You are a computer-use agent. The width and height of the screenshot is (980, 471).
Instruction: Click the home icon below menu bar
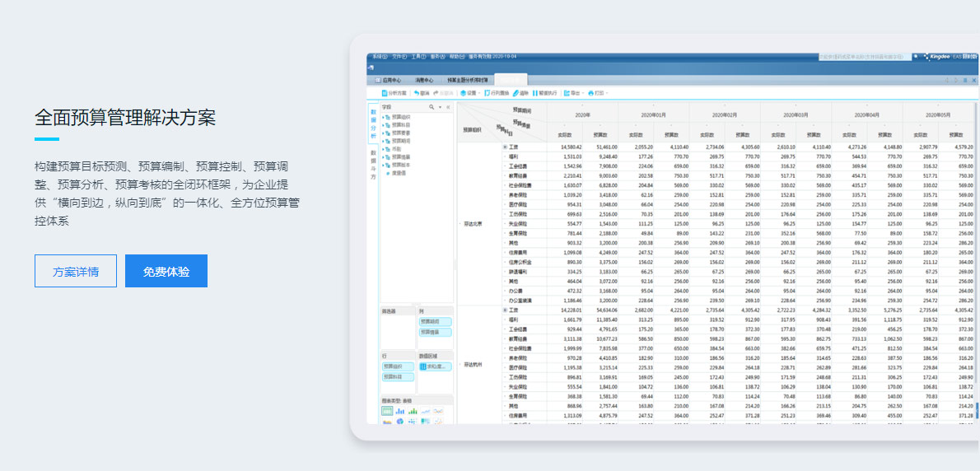(x=370, y=68)
